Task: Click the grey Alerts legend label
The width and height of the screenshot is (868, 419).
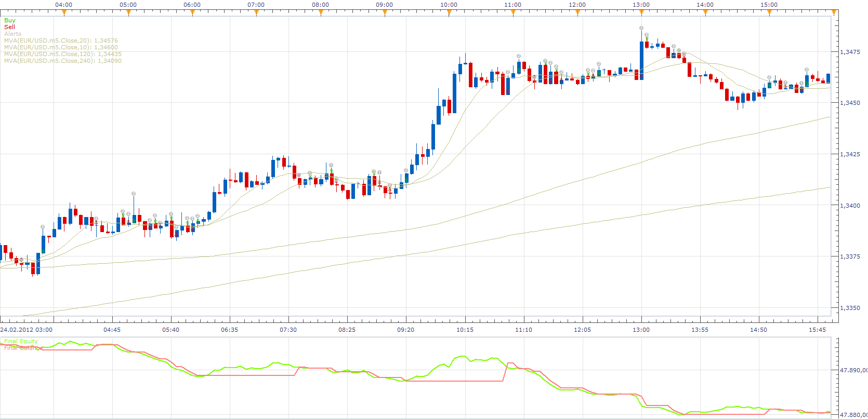Action: tap(13, 34)
